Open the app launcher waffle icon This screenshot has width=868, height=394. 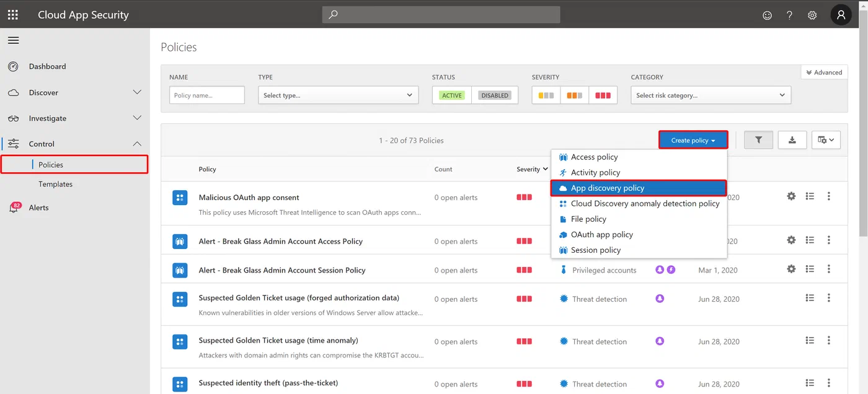[13, 15]
